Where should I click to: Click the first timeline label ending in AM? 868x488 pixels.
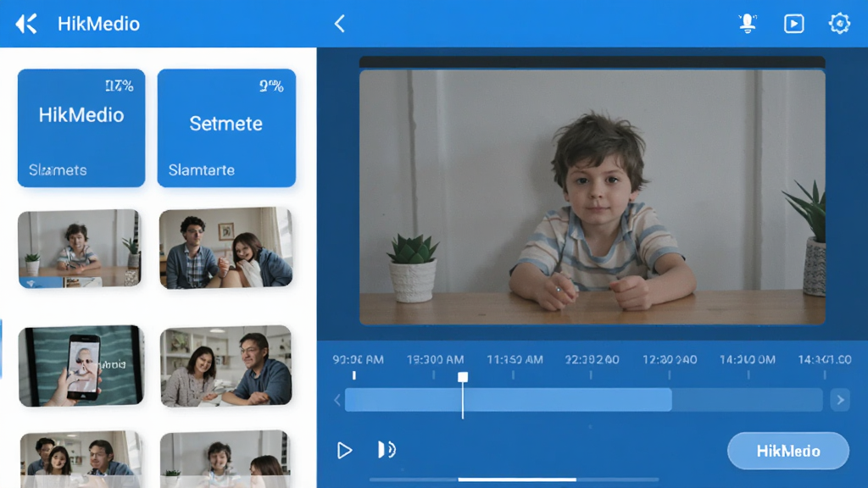point(359,359)
